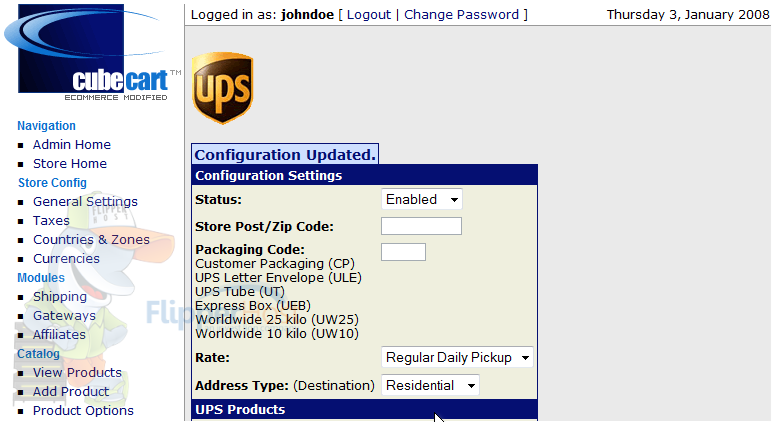Open the Change Password link
776x422 pixels.
tap(461, 15)
